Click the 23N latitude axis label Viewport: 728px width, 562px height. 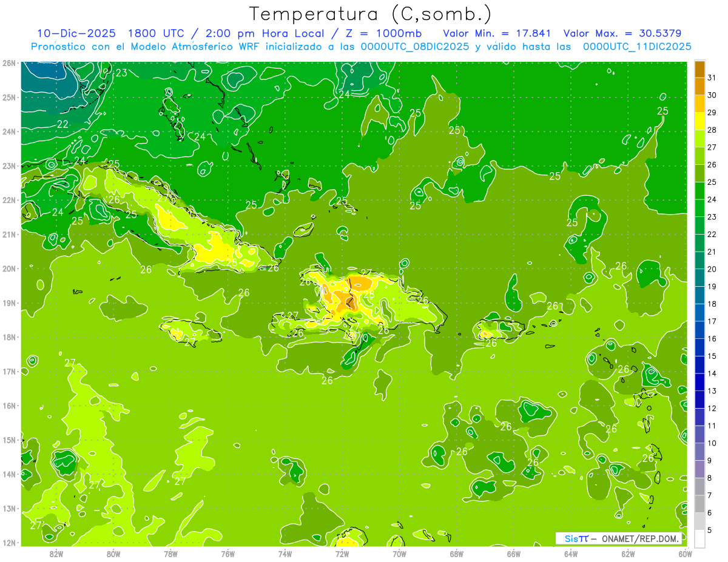[8, 166]
